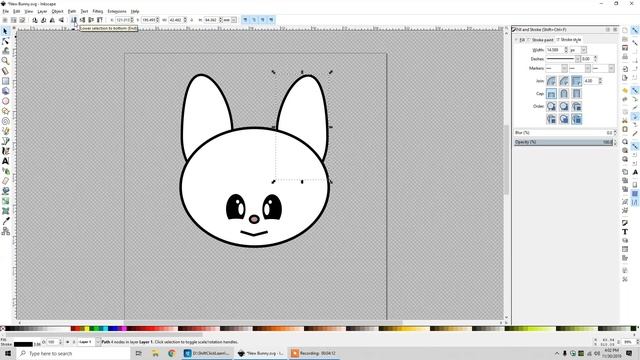The height and width of the screenshot is (360, 640).
Task: Select the 3D Box tool
Action: coord(5,91)
